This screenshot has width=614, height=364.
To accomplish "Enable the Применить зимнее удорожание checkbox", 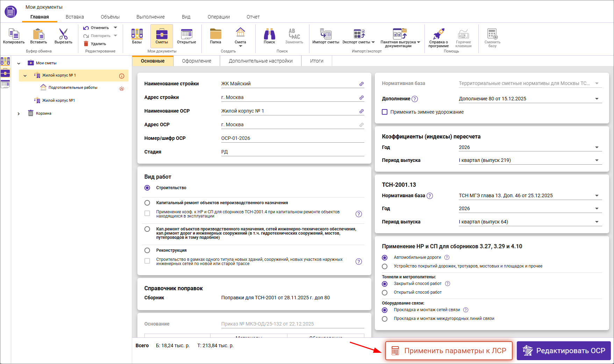I will pyautogui.click(x=385, y=112).
